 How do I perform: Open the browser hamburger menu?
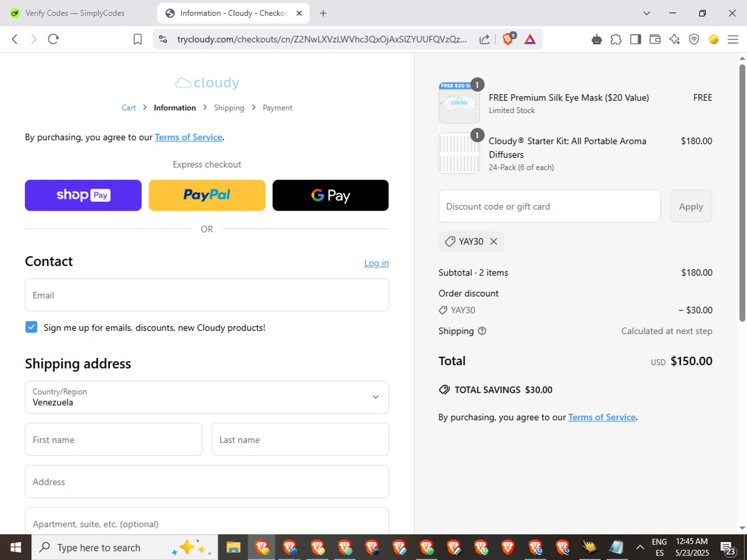point(733,39)
